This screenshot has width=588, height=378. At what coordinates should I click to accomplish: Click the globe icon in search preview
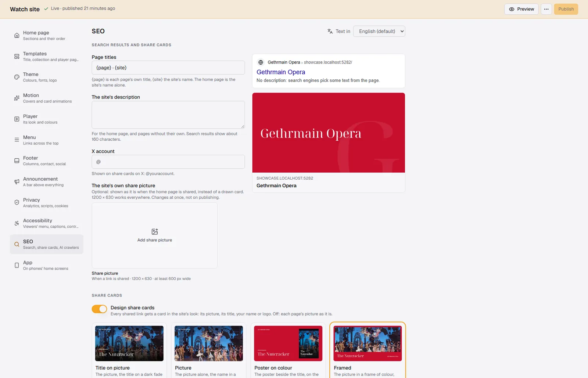pos(261,62)
